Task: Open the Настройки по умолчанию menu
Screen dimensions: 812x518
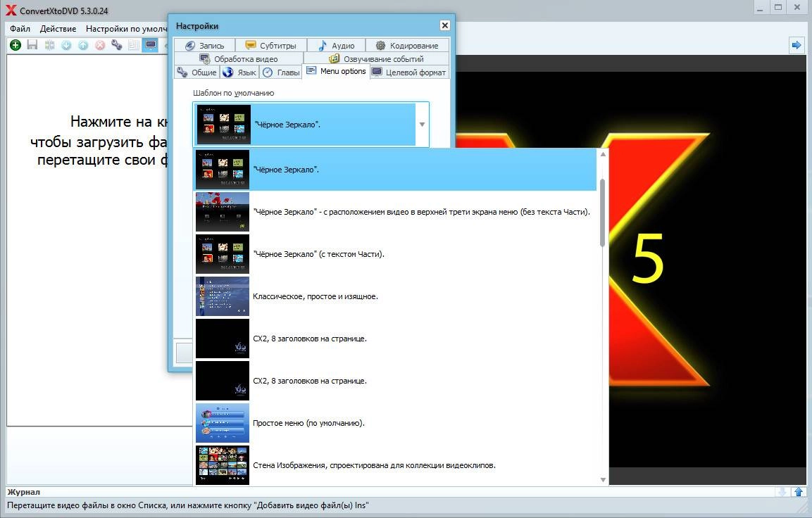Action: (126, 28)
